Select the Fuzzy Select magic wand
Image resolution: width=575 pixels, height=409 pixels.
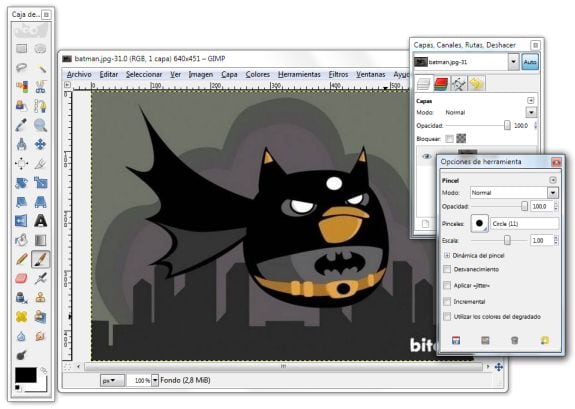[x=40, y=68]
